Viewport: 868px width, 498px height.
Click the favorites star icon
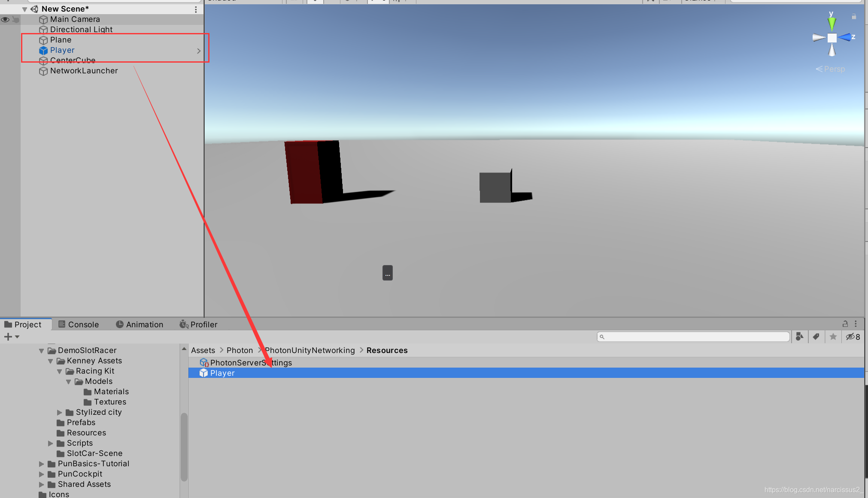833,337
